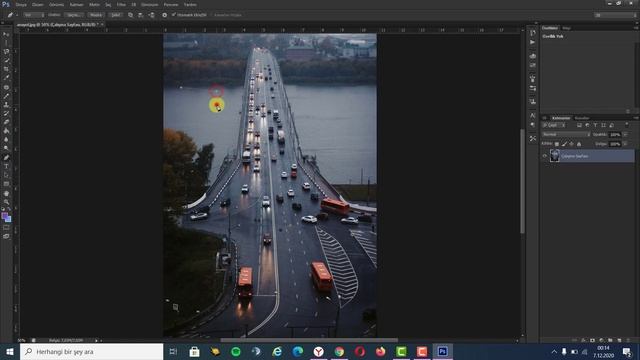
Task: Click the Seçim... button
Action: tap(74, 15)
